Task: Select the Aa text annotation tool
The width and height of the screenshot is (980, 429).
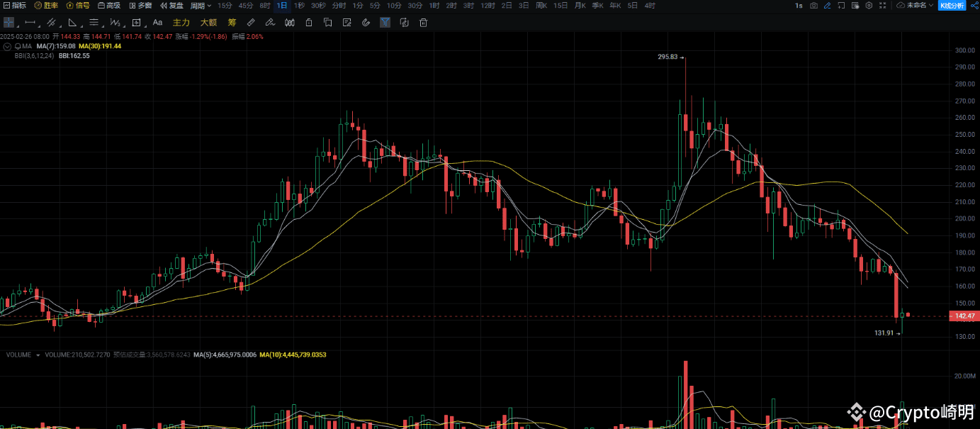Action: 157,22
